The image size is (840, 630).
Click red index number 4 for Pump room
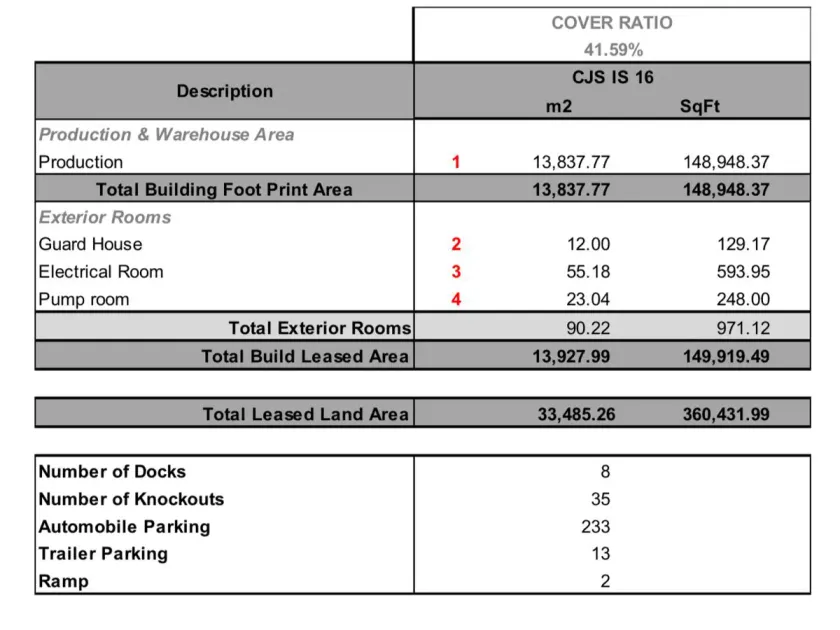click(x=456, y=299)
